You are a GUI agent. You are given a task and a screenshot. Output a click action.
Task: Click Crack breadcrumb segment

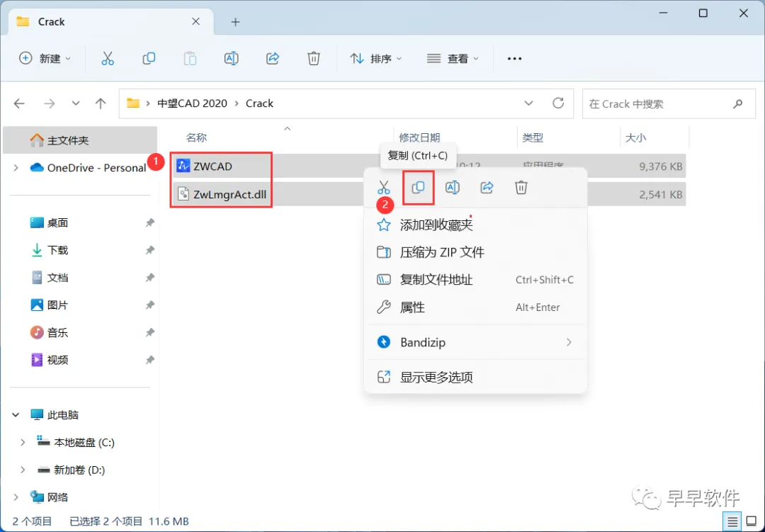pyautogui.click(x=259, y=103)
